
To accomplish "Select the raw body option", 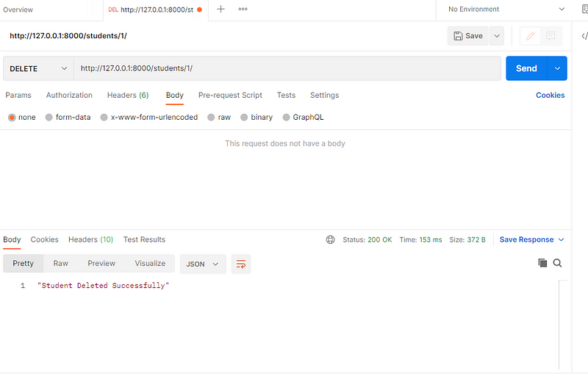I will pyautogui.click(x=219, y=118).
